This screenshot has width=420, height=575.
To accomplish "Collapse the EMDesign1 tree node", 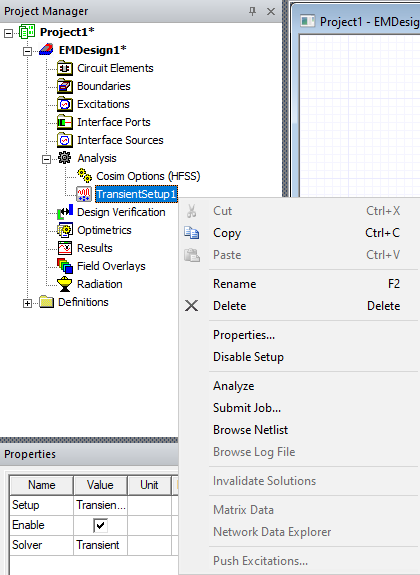I will [27, 51].
